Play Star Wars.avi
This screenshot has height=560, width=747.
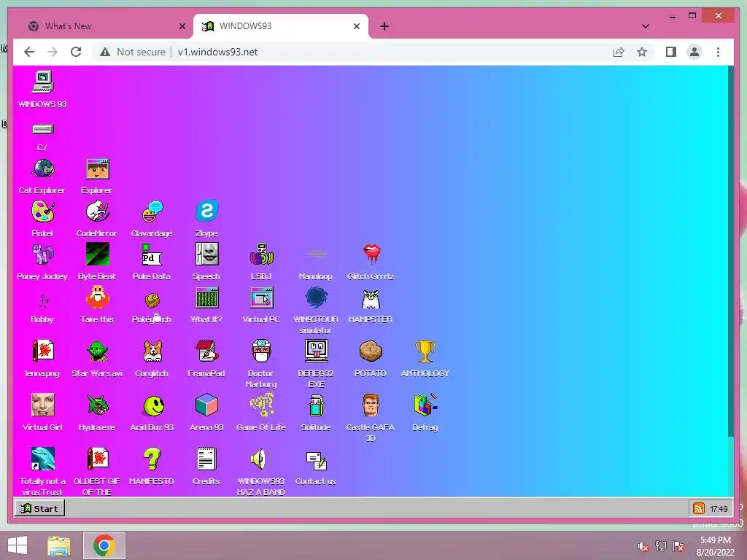click(x=97, y=351)
